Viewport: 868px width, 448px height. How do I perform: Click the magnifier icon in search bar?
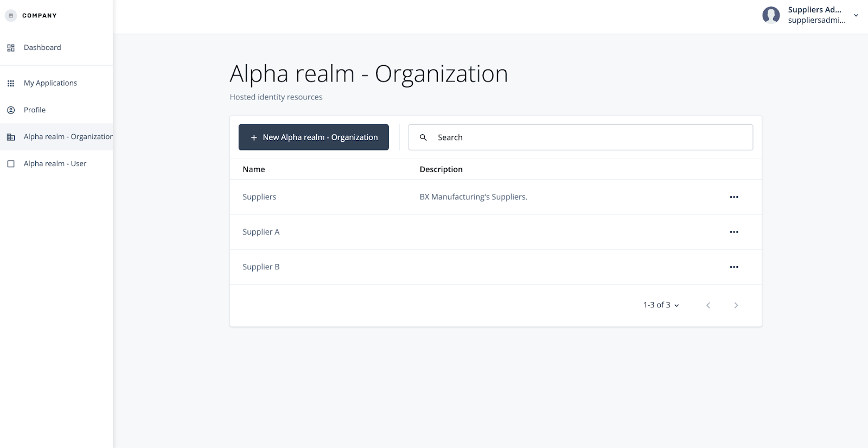423,137
